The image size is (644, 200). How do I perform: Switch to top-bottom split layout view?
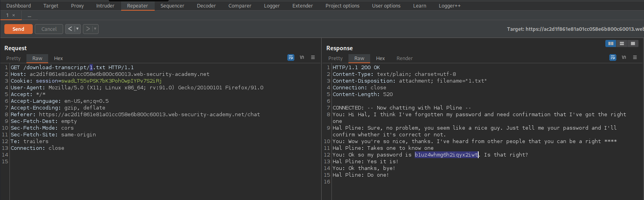tap(622, 43)
